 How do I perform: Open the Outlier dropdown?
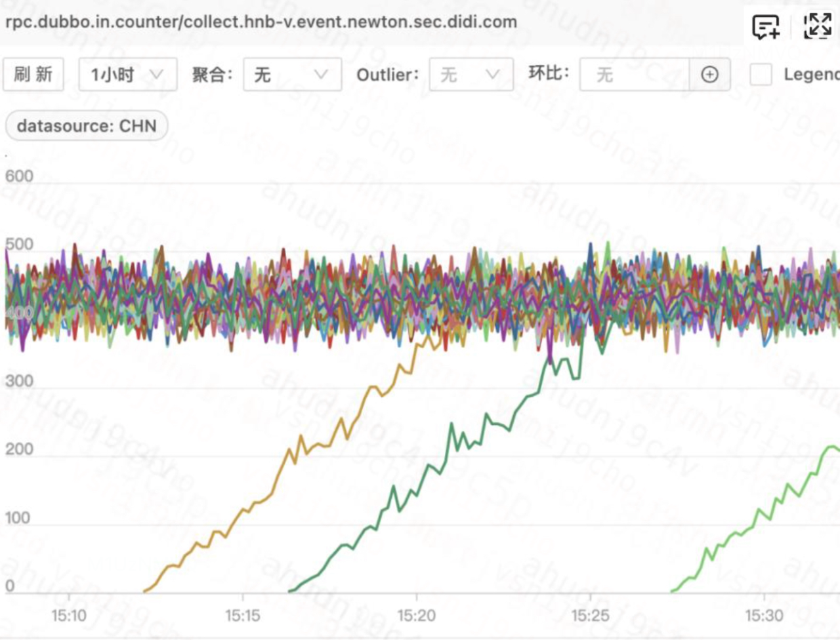click(x=471, y=75)
